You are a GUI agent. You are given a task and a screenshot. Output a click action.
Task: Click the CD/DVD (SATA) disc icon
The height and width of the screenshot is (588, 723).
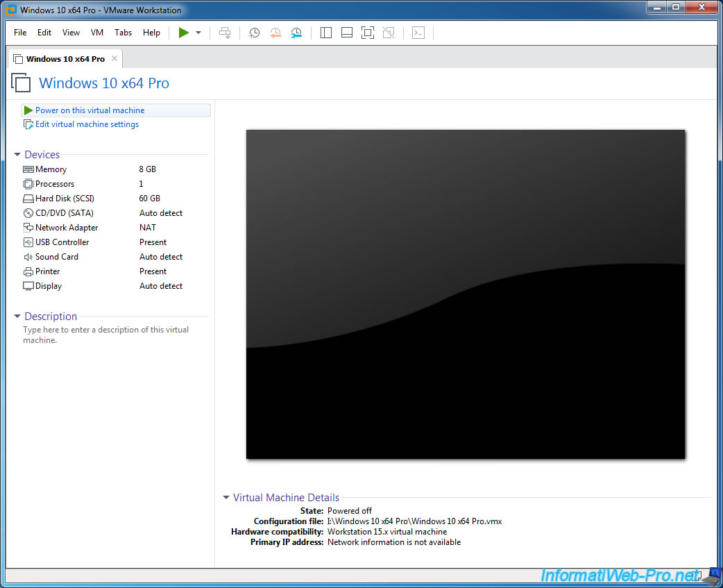(28, 213)
